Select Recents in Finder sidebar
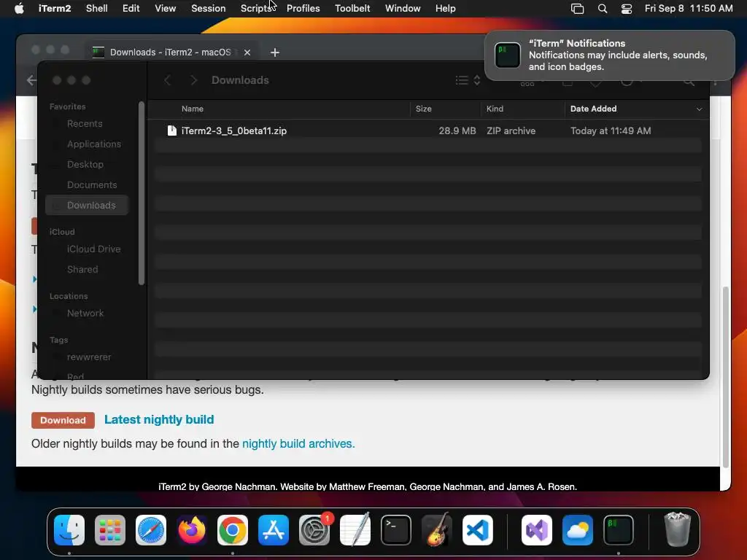The height and width of the screenshot is (560, 747). [x=85, y=124]
